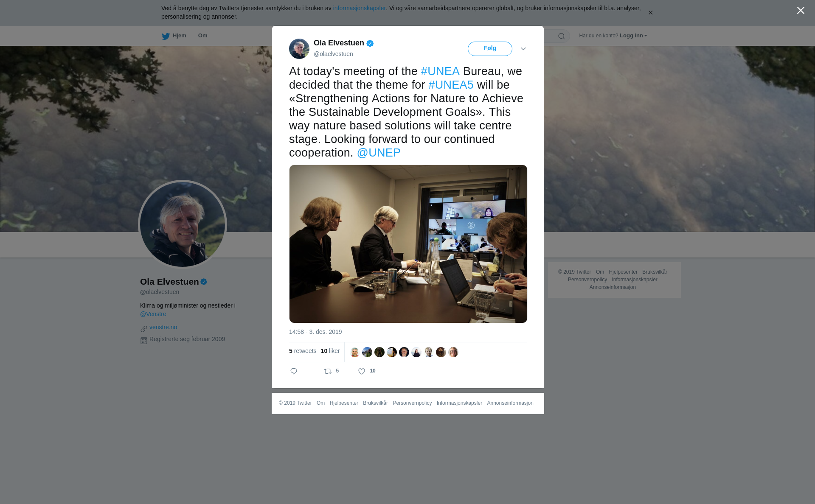The image size is (815, 504).
Task: Click the reply speech bubble icon
Action: click(294, 371)
